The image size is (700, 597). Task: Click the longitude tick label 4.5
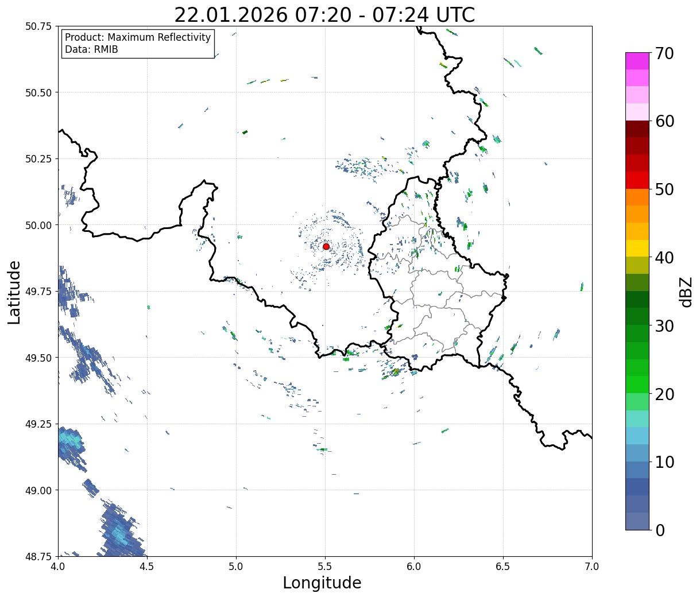coord(147,567)
